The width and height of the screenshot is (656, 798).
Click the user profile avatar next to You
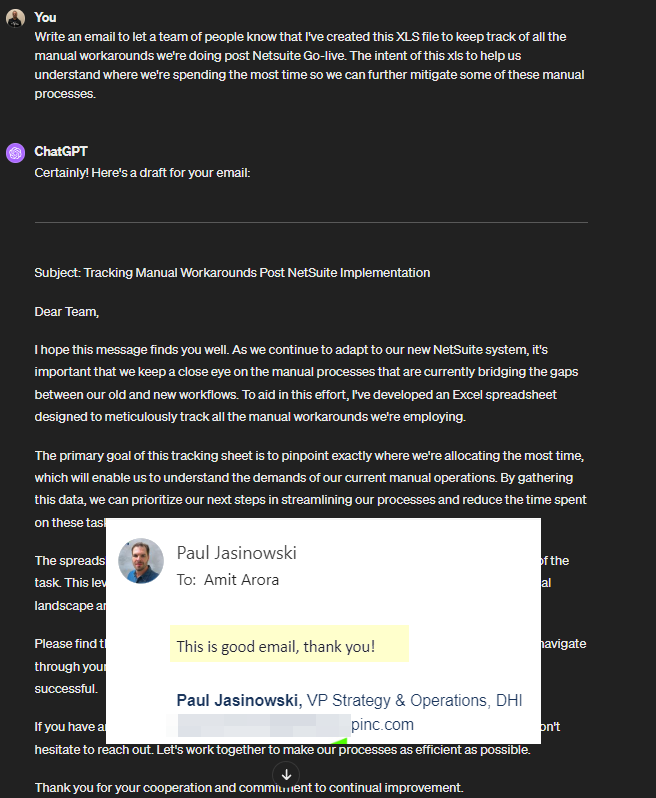click(x=15, y=18)
